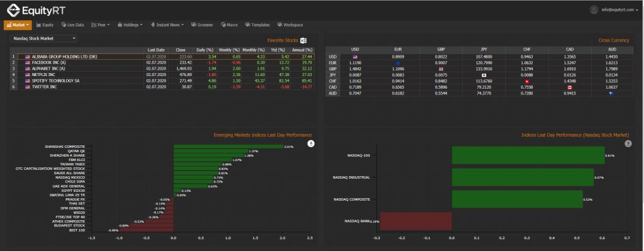Download the Emerging Markets Indices chart

click(x=311, y=143)
